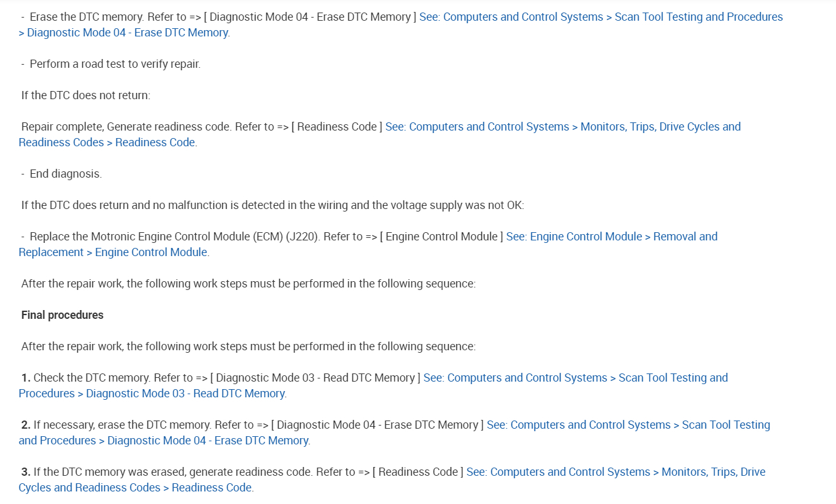Click the 'End diagnosis.' line
The height and width of the screenshot is (504, 836).
click(65, 174)
